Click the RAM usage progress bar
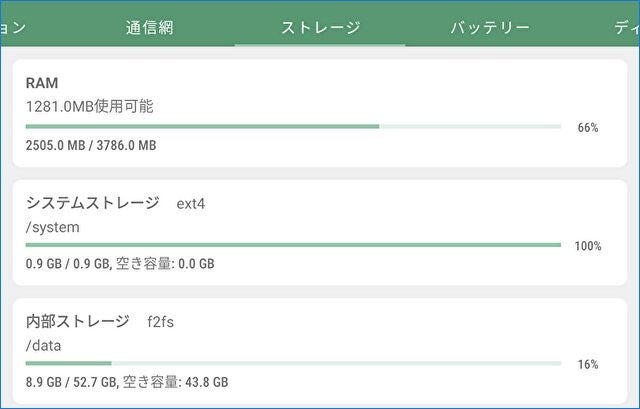Image resolution: width=640 pixels, height=409 pixels. (x=292, y=127)
